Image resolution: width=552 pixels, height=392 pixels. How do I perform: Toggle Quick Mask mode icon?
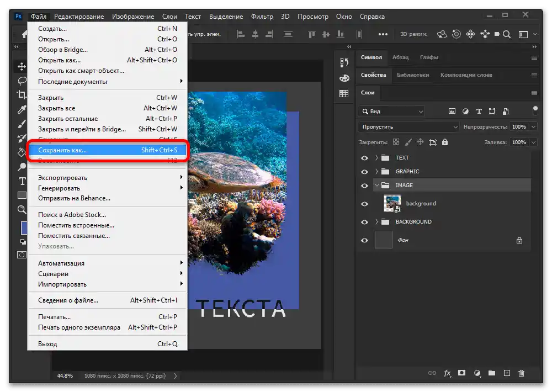22,255
